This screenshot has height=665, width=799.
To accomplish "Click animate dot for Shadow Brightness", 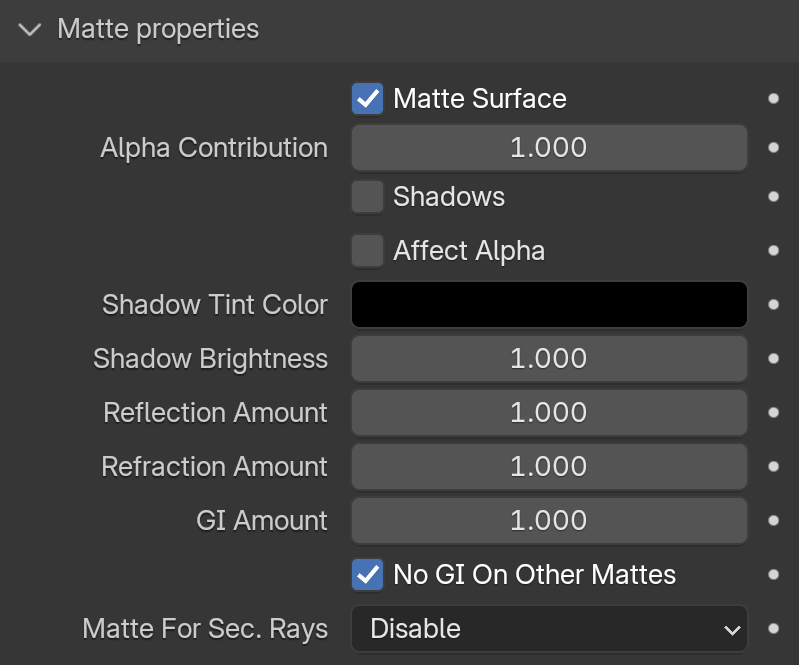I will point(773,359).
